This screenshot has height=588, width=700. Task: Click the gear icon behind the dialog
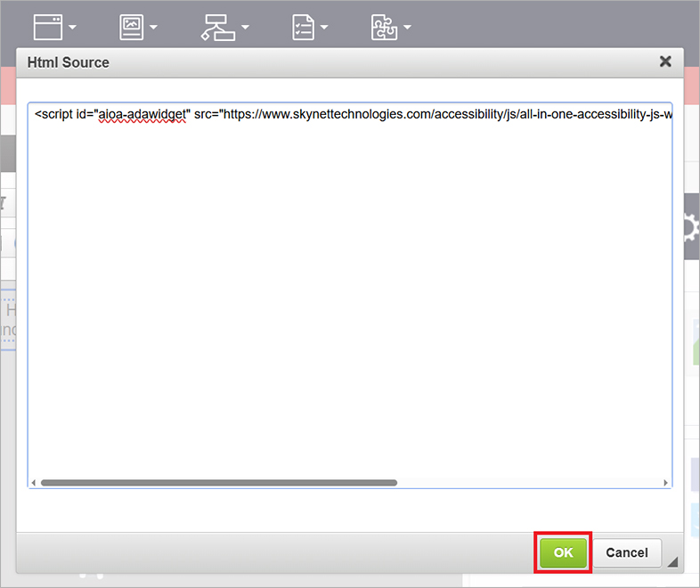(691, 229)
